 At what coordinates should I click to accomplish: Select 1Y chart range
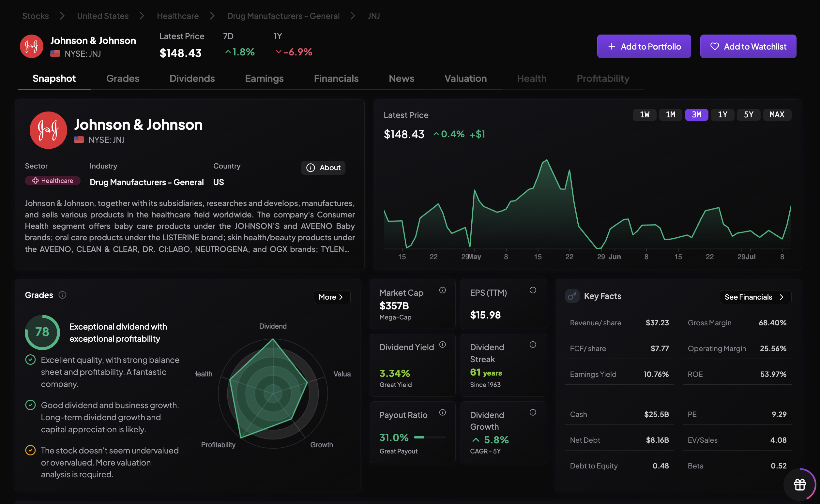(x=722, y=115)
